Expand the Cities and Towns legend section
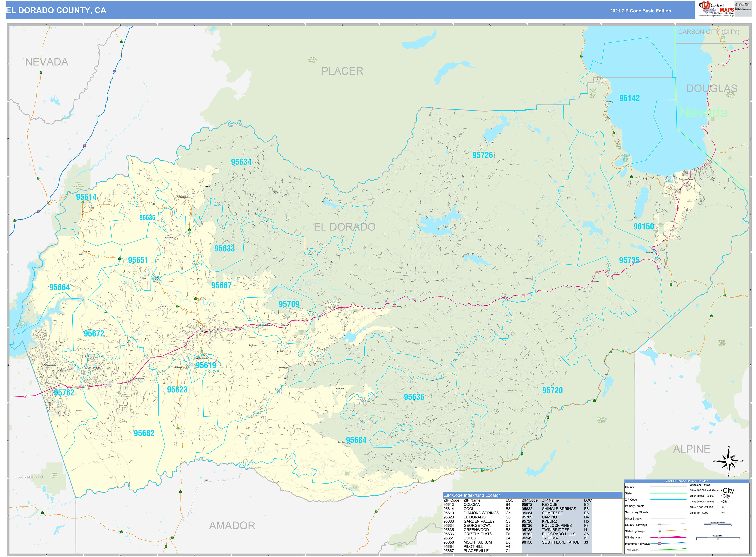Image resolution: width=756 pixels, height=557 pixels. (700, 485)
